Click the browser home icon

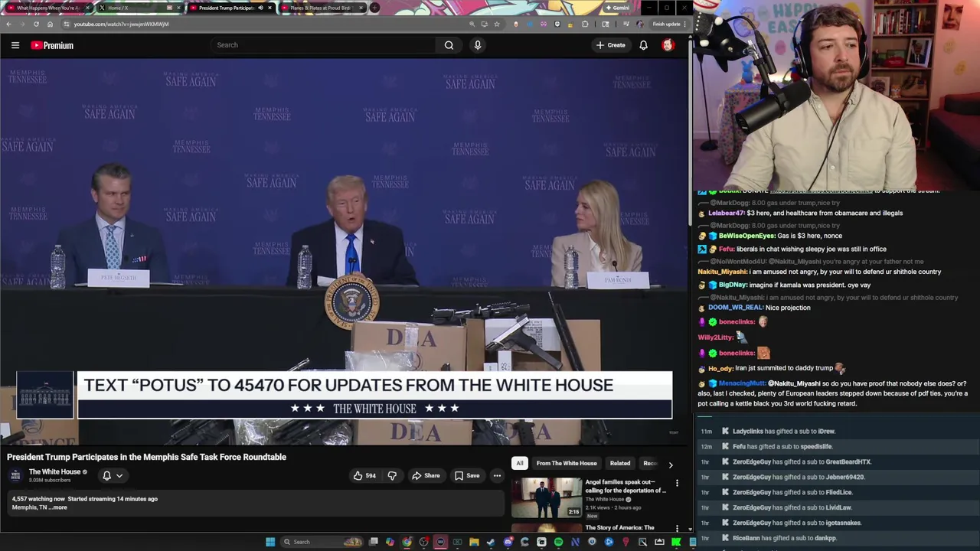tap(50, 24)
